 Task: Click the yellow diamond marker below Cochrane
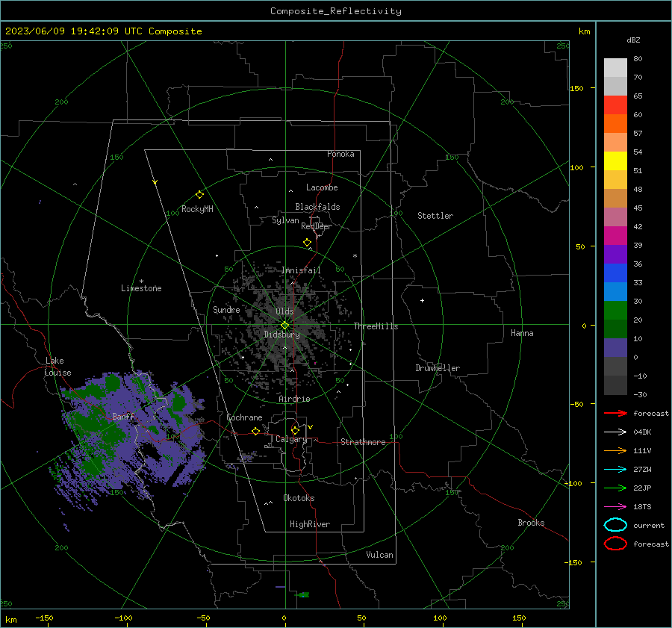255,432
